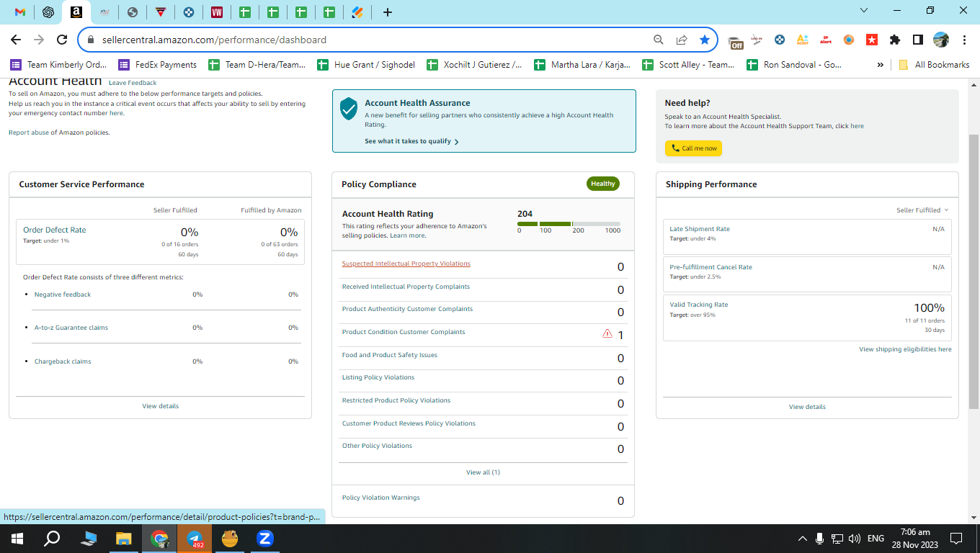980x553 pixels.
Task: Click View shipping eligibilities here
Action: point(905,349)
